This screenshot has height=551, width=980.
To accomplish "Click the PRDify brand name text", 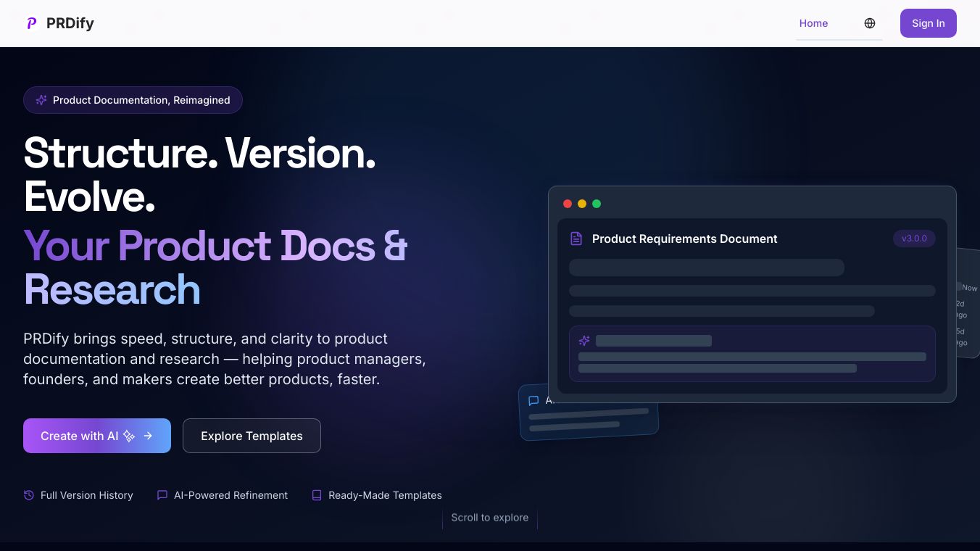I will click(x=70, y=23).
